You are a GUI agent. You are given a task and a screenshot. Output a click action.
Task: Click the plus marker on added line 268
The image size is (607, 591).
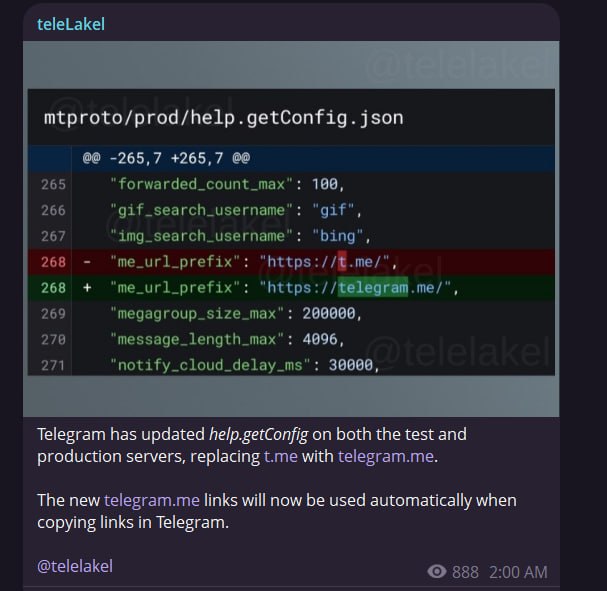[x=87, y=288]
